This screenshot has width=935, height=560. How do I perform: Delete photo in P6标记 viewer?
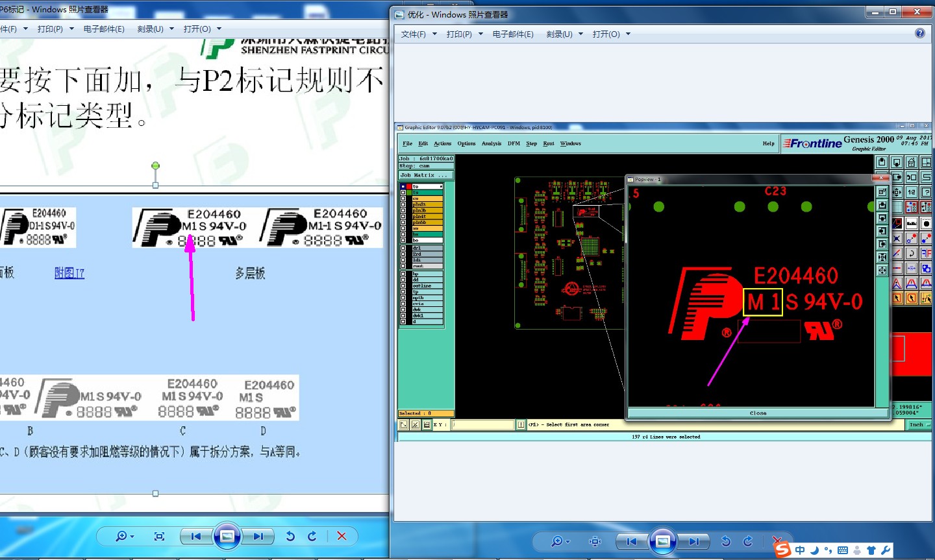pos(342,536)
